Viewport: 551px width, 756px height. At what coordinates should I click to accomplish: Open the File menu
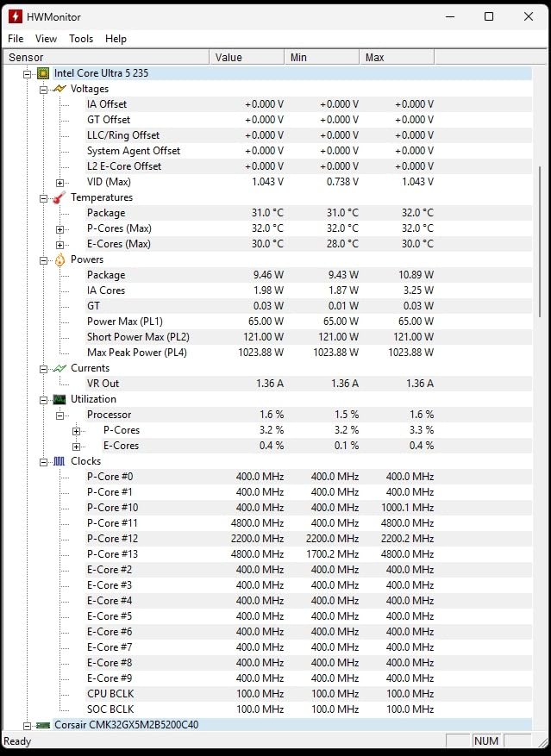point(16,39)
